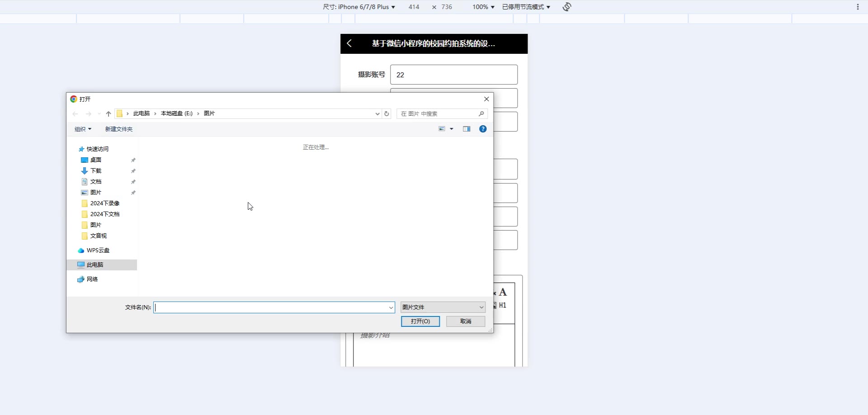Open the DevTools three-dot more options menu
The width and height of the screenshot is (868, 415).
click(858, 7)
